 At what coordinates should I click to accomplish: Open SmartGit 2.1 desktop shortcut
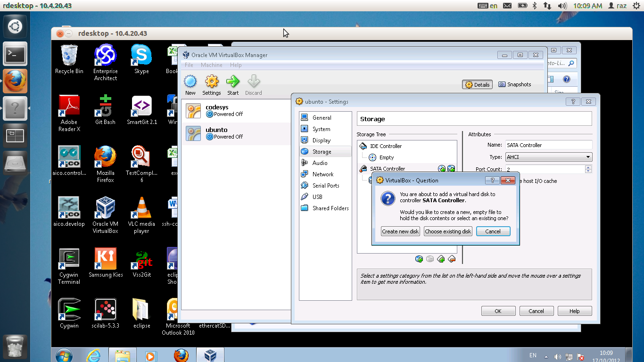[141, 110]
